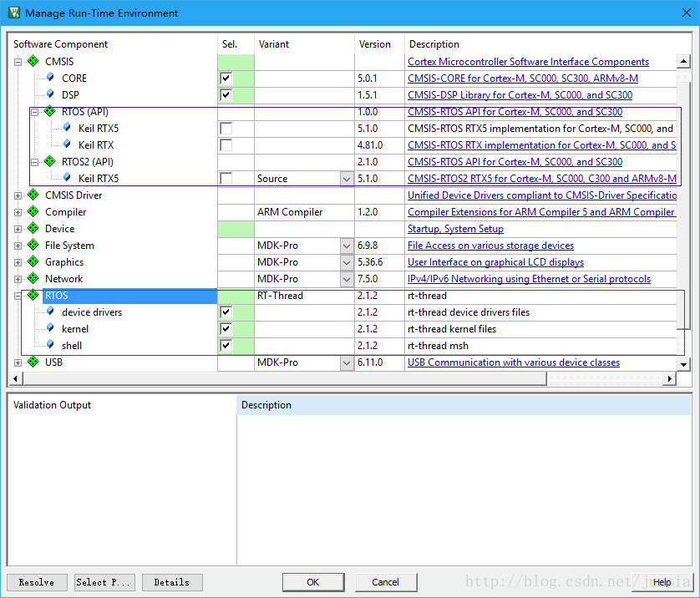Click the Variant column header
This screenshot has height=598, width=700.
pyautogui.click(x=304, y=44)
